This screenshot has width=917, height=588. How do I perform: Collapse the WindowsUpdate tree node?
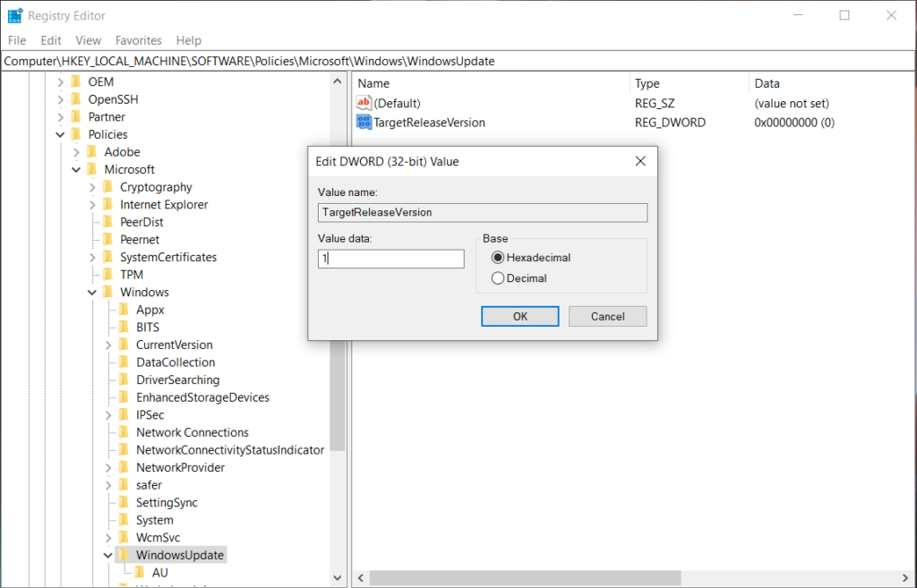(x=108, y=556)
